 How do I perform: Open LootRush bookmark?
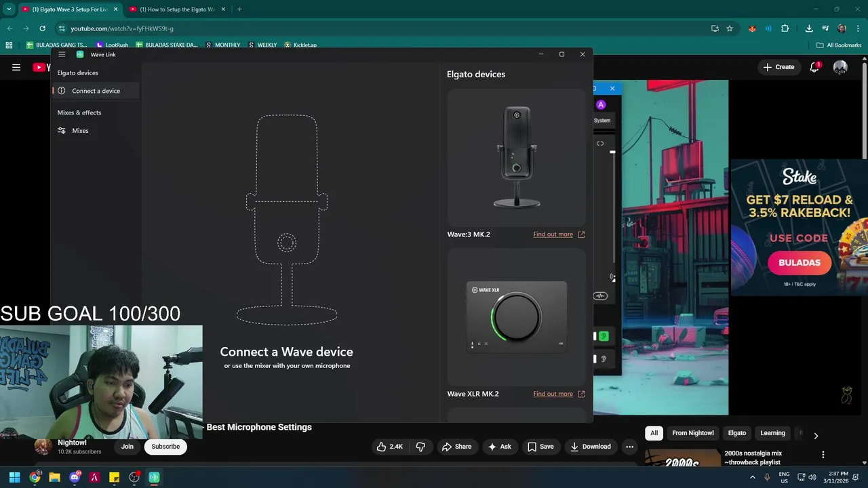tap(111, 45)
